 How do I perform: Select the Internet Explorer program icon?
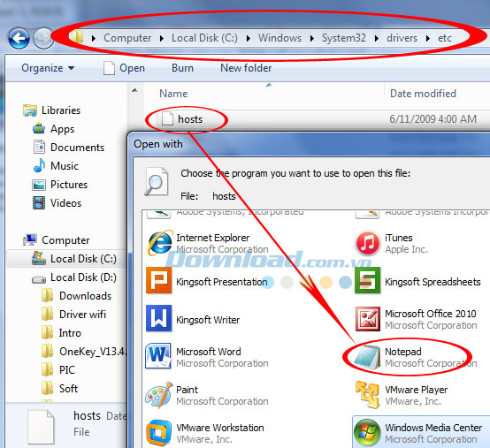(160, 243)
